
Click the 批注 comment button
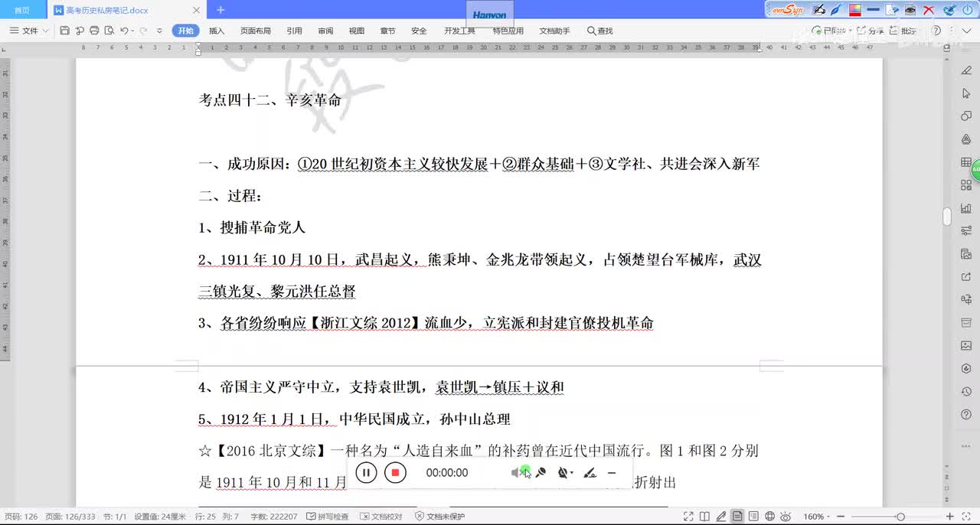click(903, 31)
